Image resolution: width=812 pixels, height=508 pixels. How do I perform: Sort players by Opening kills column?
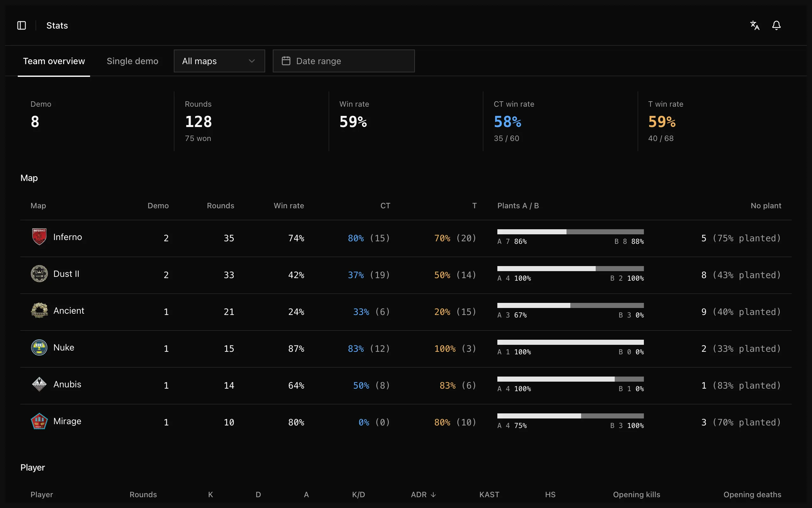click(637, 495)
